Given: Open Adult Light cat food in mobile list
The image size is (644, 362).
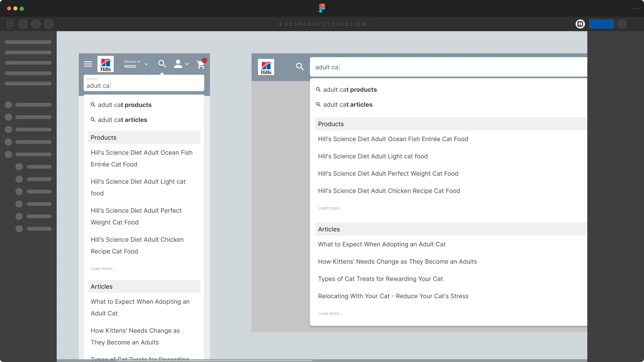Looking at the screenshot, I should click(138, 187).
